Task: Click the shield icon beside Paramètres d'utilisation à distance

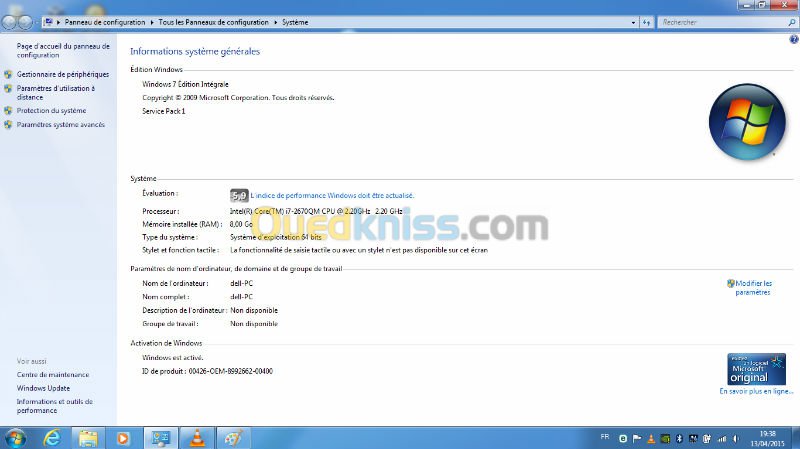Action: click(x=8, y=89)
